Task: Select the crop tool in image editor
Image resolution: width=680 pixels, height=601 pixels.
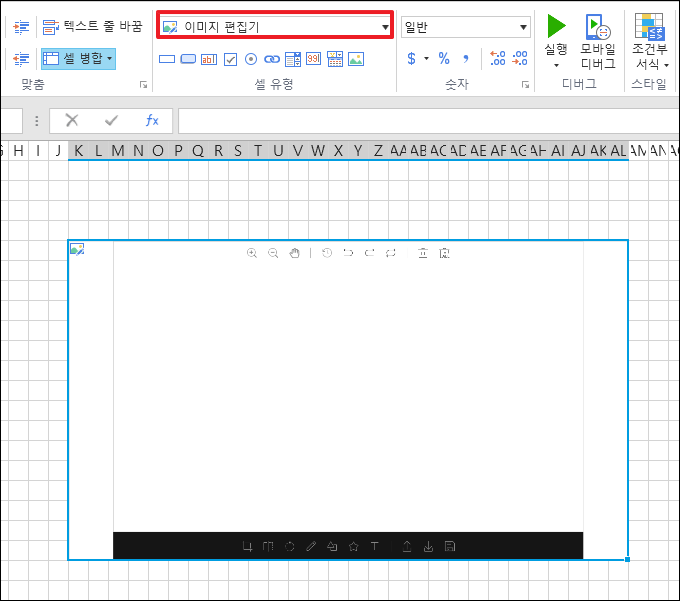Action: click(x=247, y=546)
